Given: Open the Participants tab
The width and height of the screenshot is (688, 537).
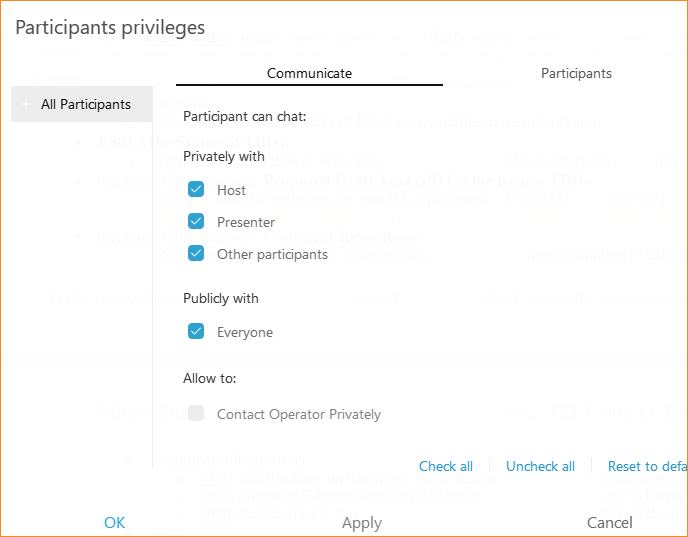Looking at the screenshot, I should pos(576,73).
